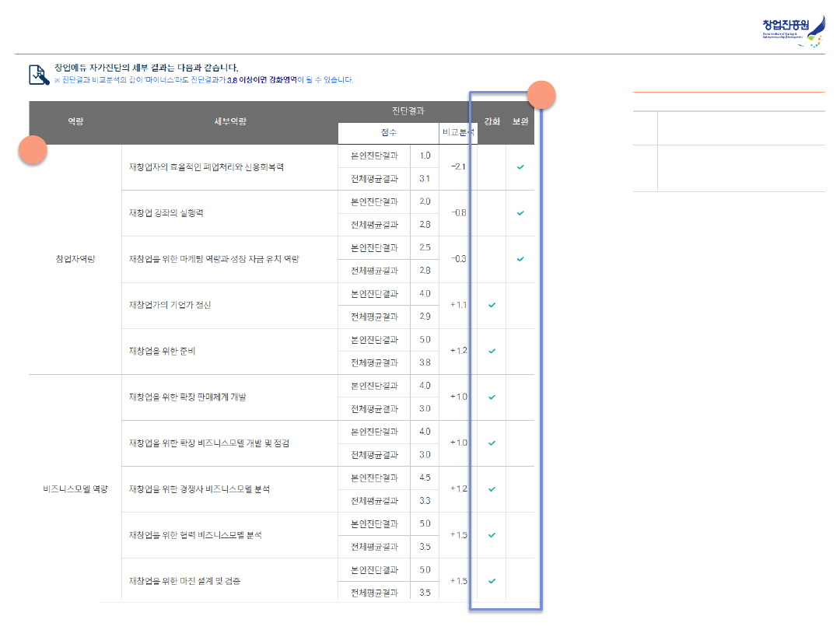Click the 강화 checkmark for 재창업가의 기업가 정신
Image resolution: width=840 pixels, height=630 pixels.
(492, 306)
